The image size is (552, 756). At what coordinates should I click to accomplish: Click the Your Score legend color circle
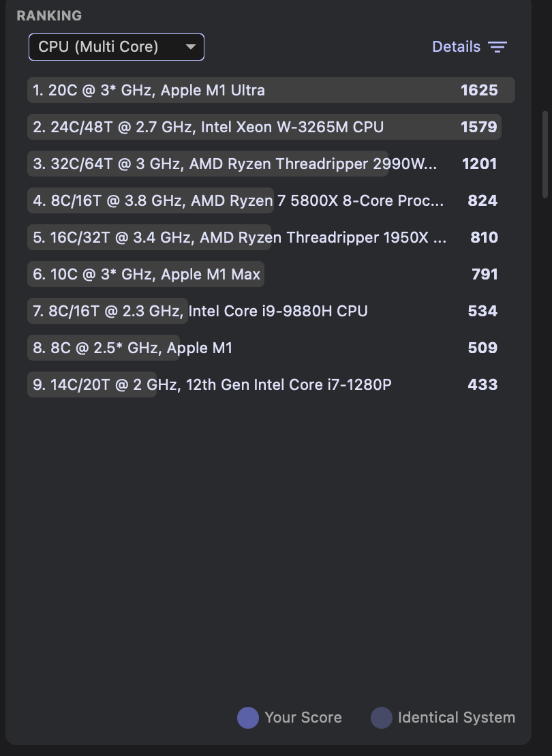pos(247,718)
